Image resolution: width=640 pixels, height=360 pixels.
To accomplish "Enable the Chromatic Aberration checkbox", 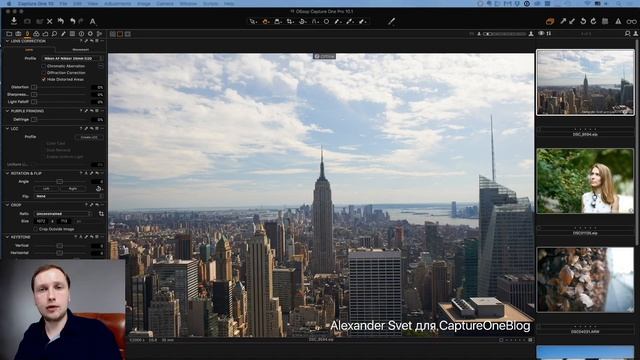I will pos(44,66).
